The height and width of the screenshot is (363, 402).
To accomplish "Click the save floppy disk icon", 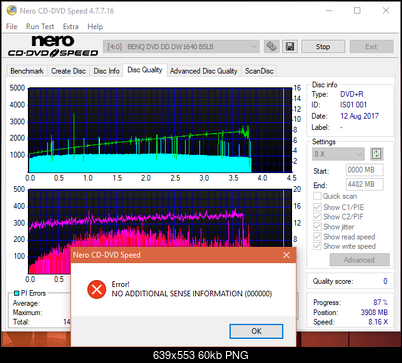I will pos(290,47).
